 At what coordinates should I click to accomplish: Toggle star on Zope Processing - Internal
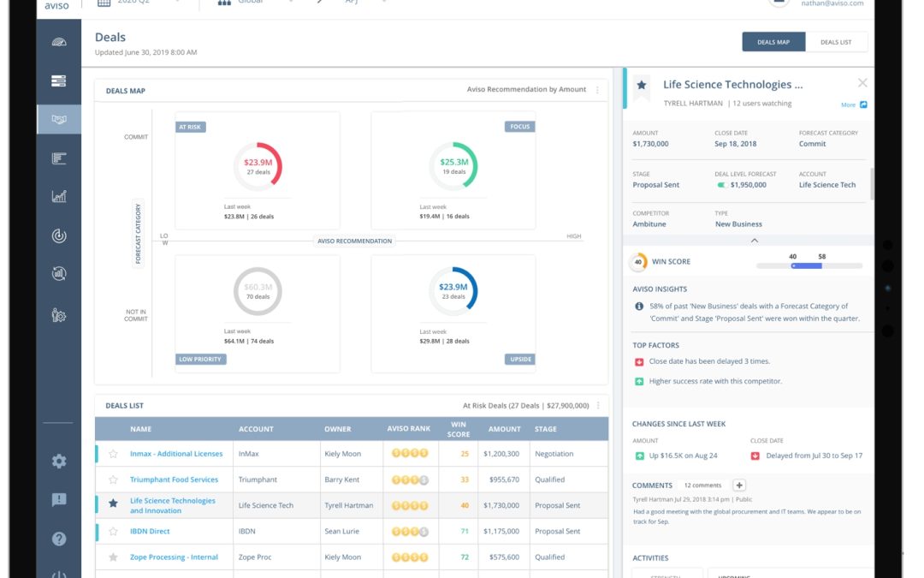tap(113, 557)
